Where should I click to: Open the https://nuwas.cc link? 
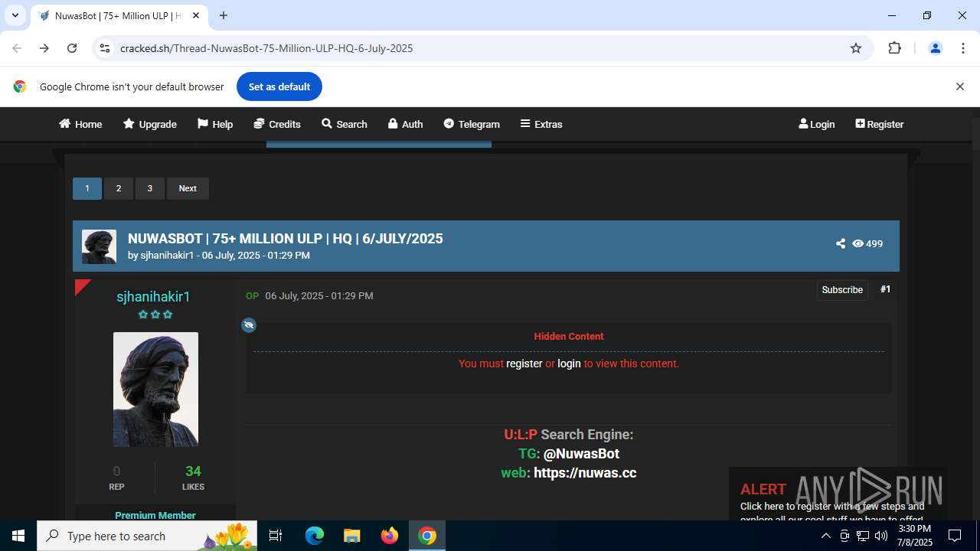(585, 473)
